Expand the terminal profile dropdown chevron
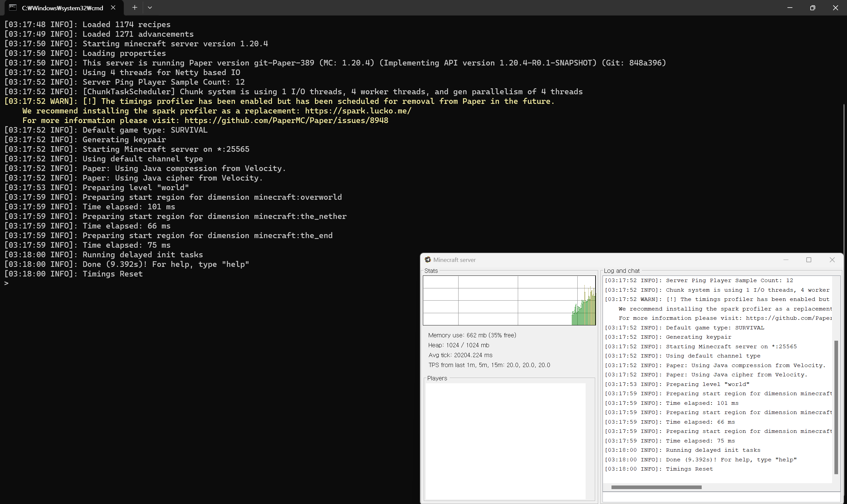 tap(150, 8)
